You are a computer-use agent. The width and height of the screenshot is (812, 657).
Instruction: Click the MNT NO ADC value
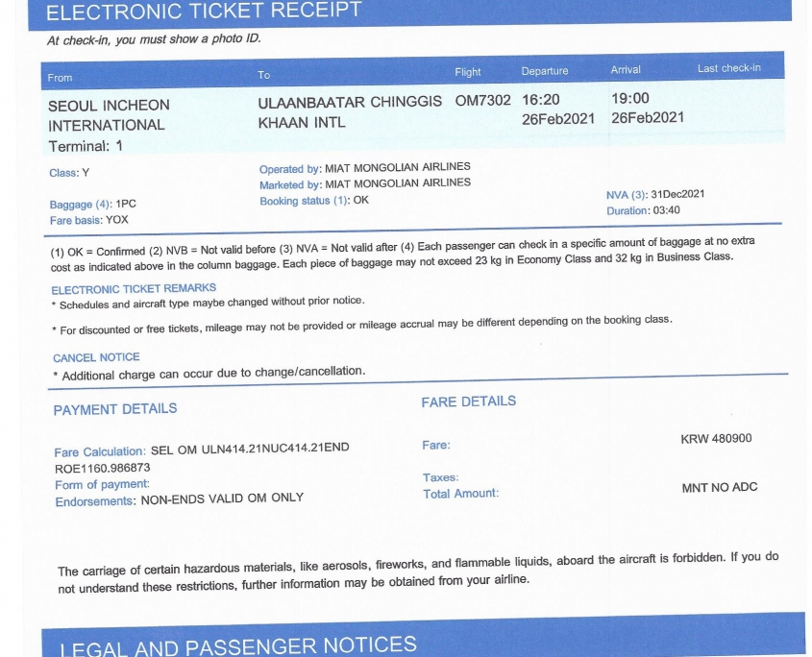point(720,487)
